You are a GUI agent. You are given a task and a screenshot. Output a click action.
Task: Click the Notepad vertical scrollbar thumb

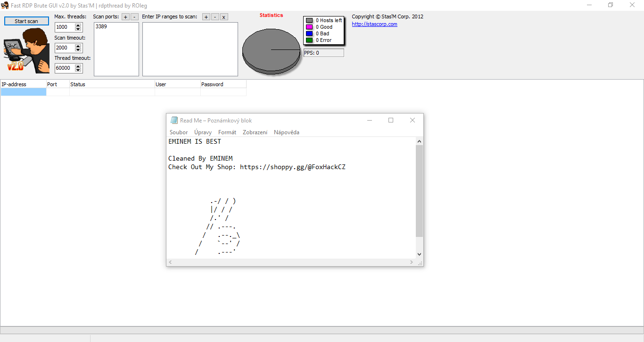(420, 191)
